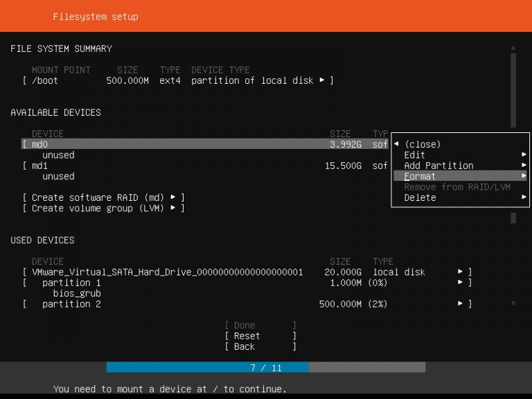The image size is (532, 399).
Task: Click the scrollbar up arrow
Action: 513,48
